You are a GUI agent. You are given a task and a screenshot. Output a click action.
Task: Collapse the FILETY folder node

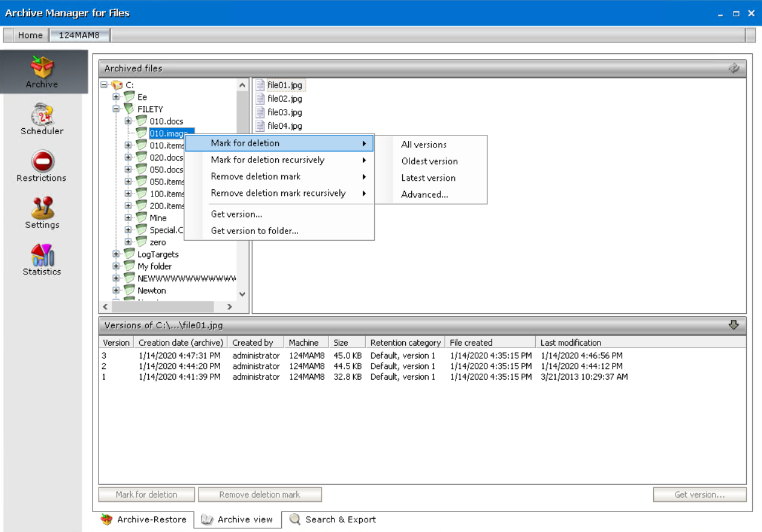pyautogui.click(x=116, y=109)
